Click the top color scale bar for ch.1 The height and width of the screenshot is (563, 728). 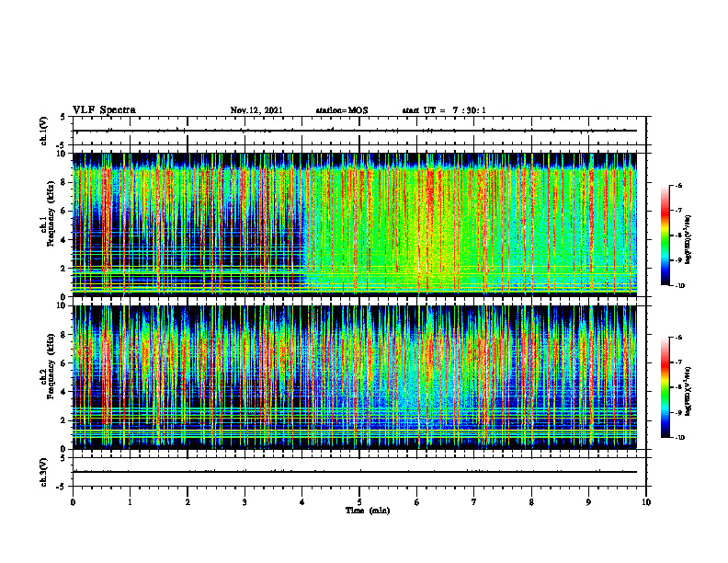click(x=665, y=236)
